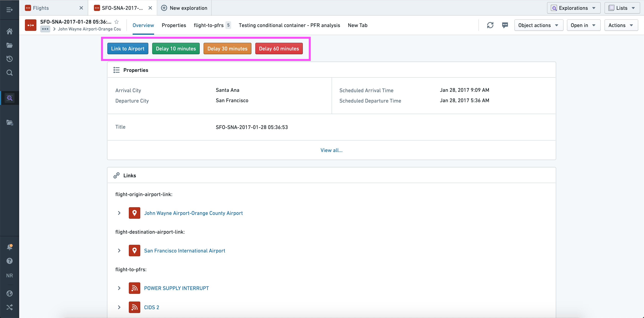
Task: Open the Actions dropdown menu
Action: click(x=621, y=25)
